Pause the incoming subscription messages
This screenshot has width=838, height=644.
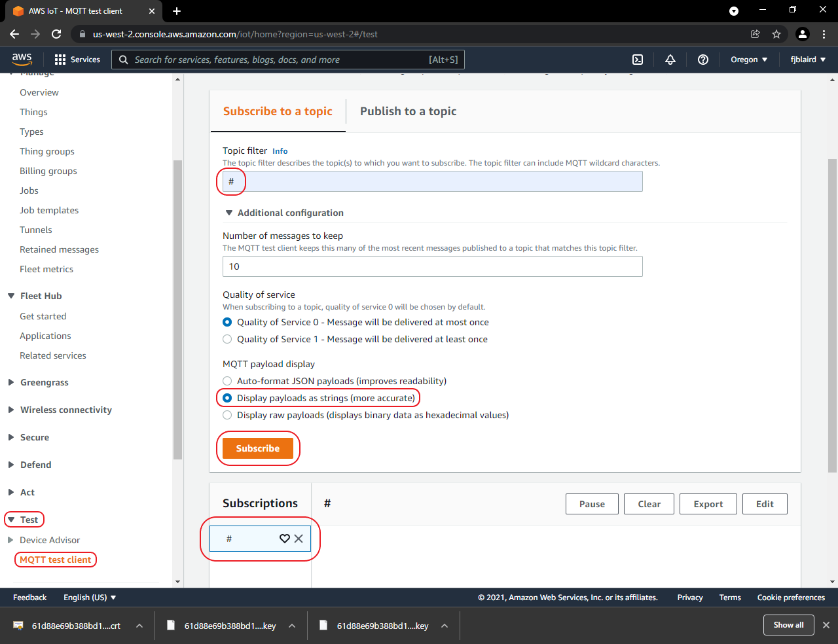click(x=591, y=504)
